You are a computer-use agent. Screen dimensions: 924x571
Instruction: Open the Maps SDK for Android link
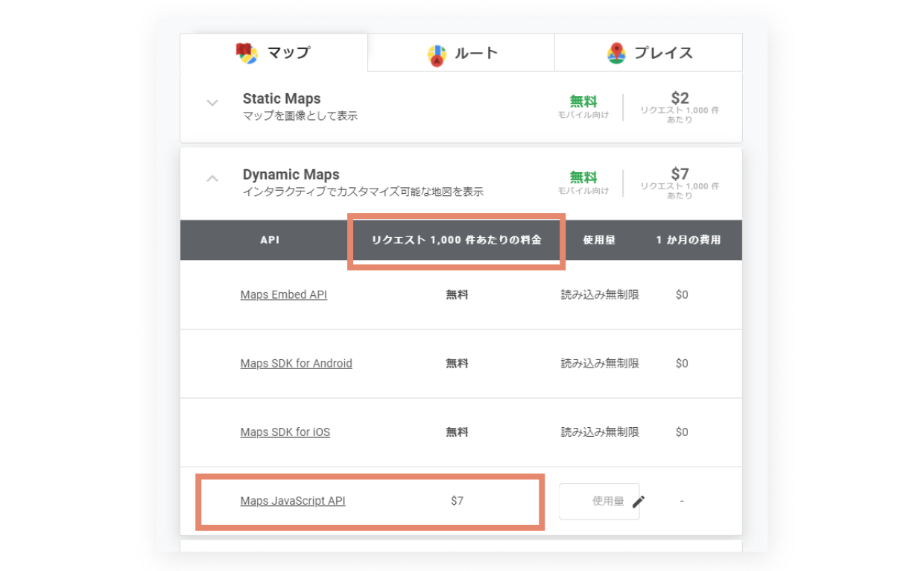pos(296,364)
